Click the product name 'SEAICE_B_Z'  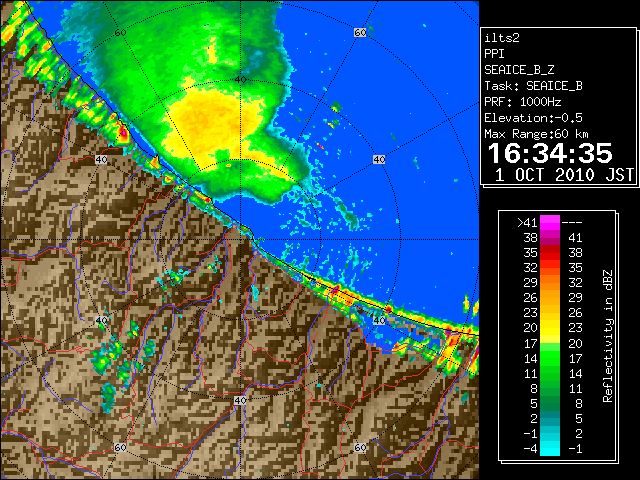(519, 70)
